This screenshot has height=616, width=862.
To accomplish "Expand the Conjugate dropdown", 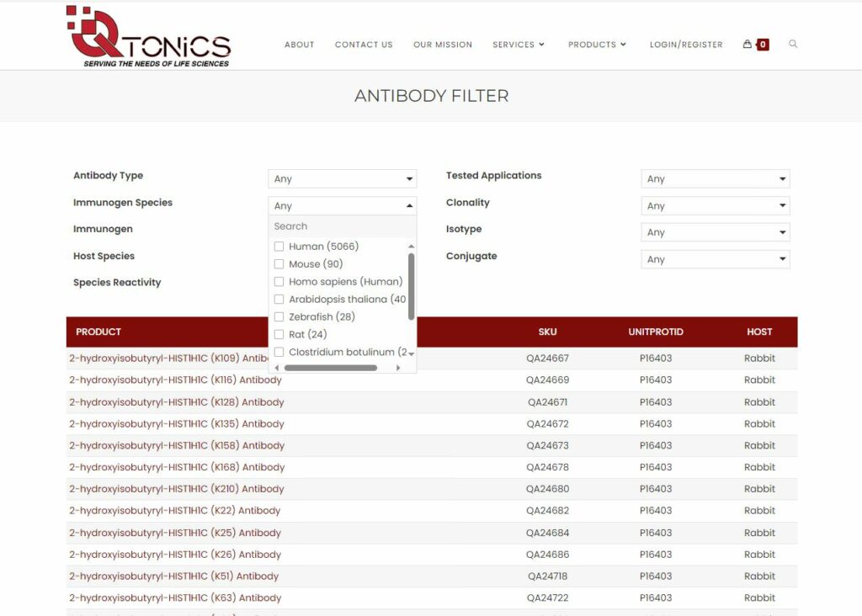I will (715, 260).
